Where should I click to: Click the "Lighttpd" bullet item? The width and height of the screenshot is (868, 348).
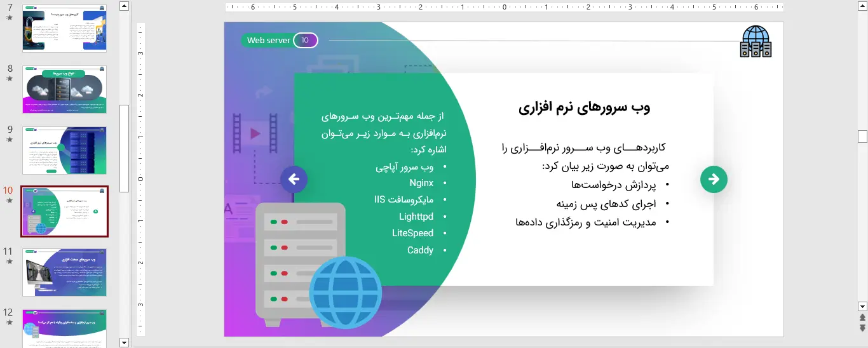(x=416, y=217)
